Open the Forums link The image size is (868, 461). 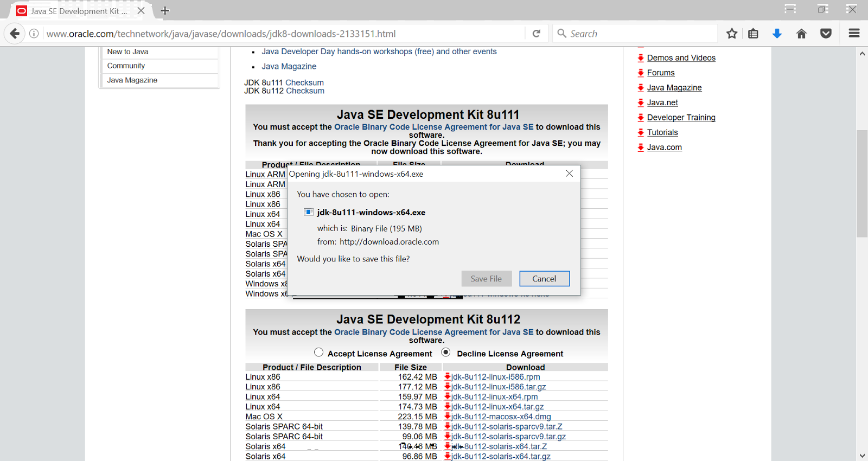tap(661, 73)
